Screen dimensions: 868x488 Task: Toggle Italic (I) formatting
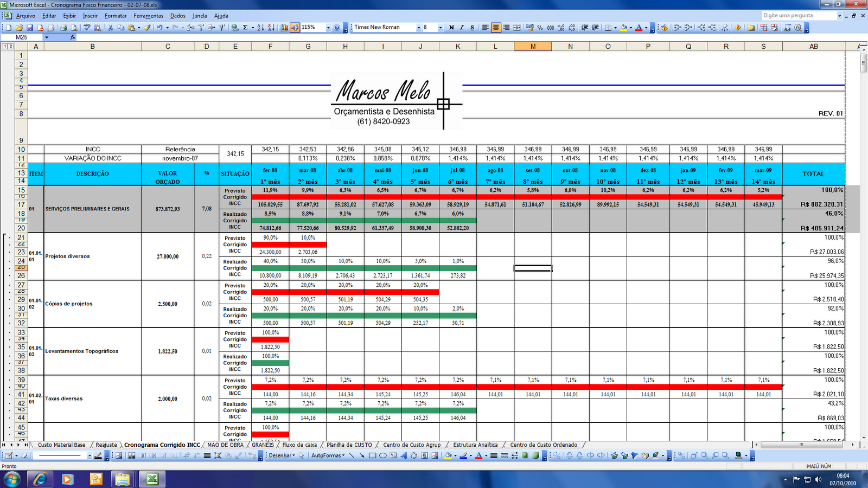click(462, 27)
